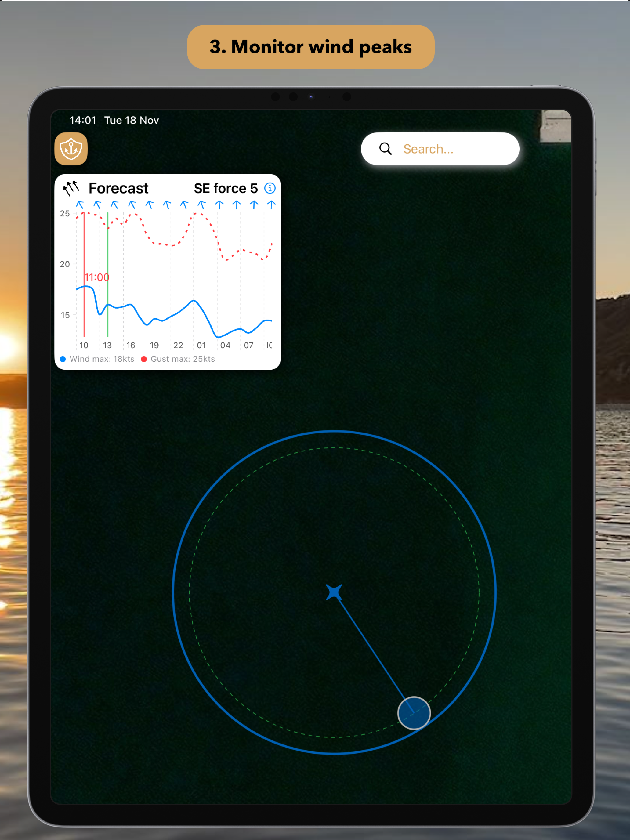The width and height of the screenshot is (630, 840).
Task: Open forecast info circle icon
Action: (x=270, y=188)
